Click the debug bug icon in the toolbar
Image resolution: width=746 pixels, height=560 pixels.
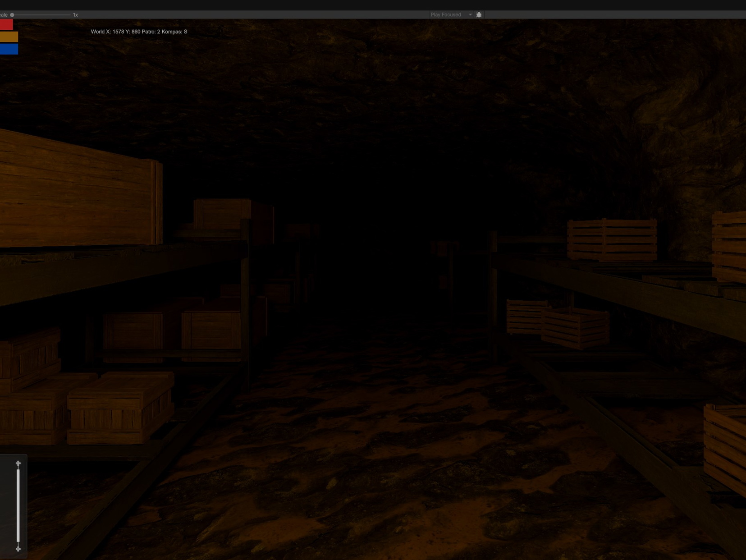coord(479,14)
